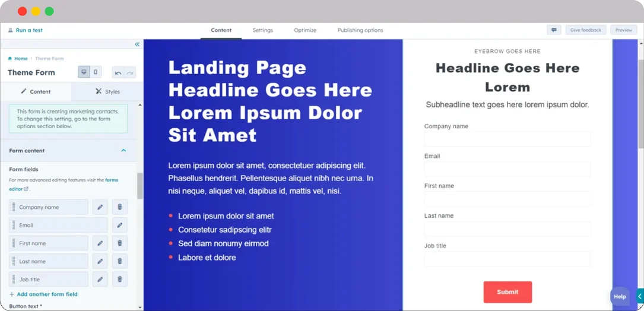Switch to mobile preview icon
This screenshot has width=644, height=311.
pos(96,72)
